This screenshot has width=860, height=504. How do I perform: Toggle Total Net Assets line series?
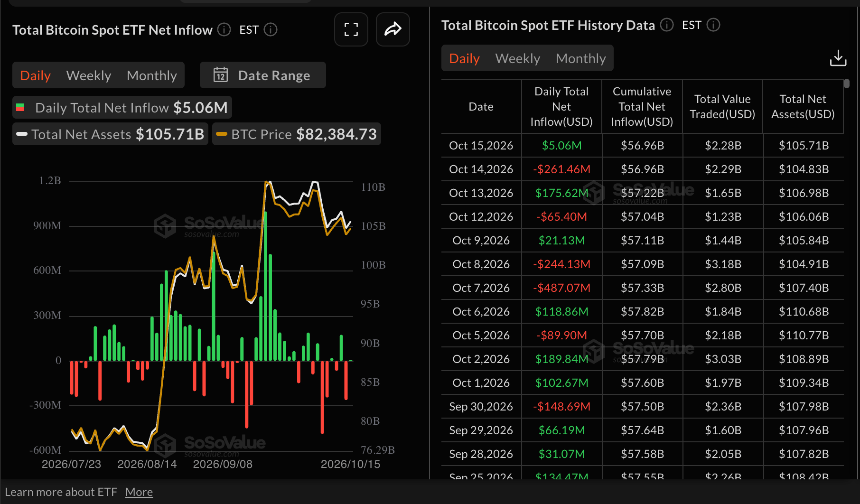tap(110, 134)
